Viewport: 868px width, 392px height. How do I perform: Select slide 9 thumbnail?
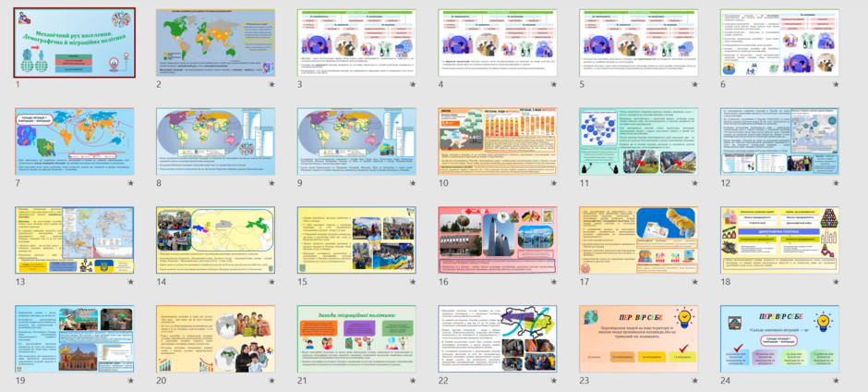click(x=356, y=141)
